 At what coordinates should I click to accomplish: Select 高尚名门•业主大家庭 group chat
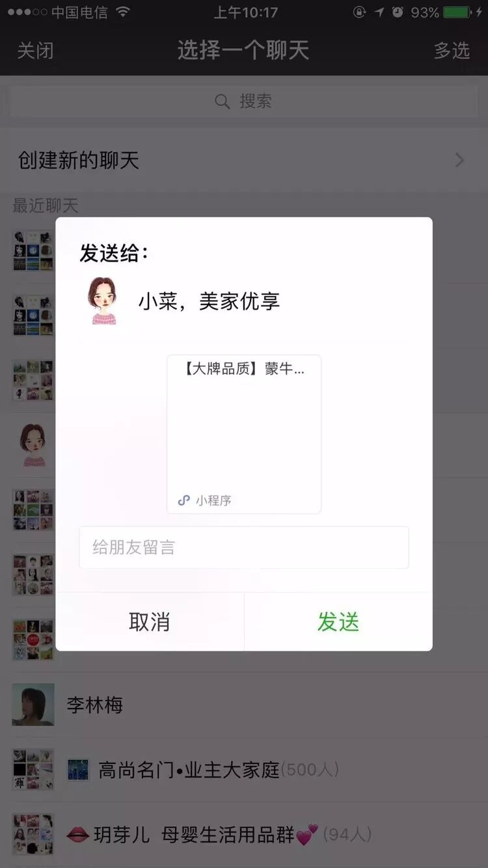pos(244,770)
